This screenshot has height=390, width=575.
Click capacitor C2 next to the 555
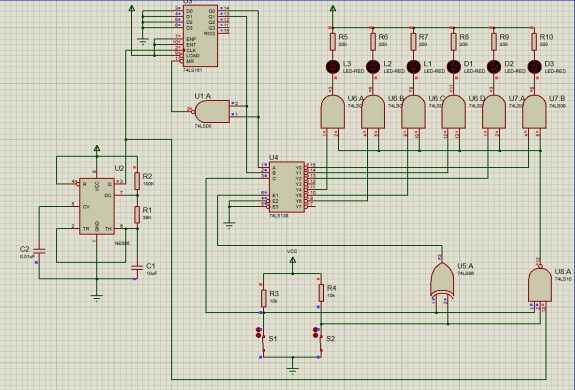[x=39, y=251]
